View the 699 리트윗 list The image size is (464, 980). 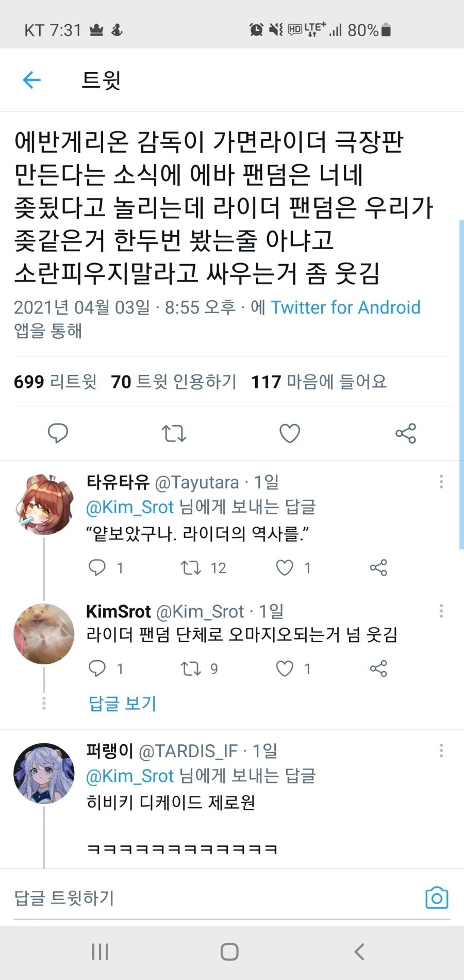point(57,382)
